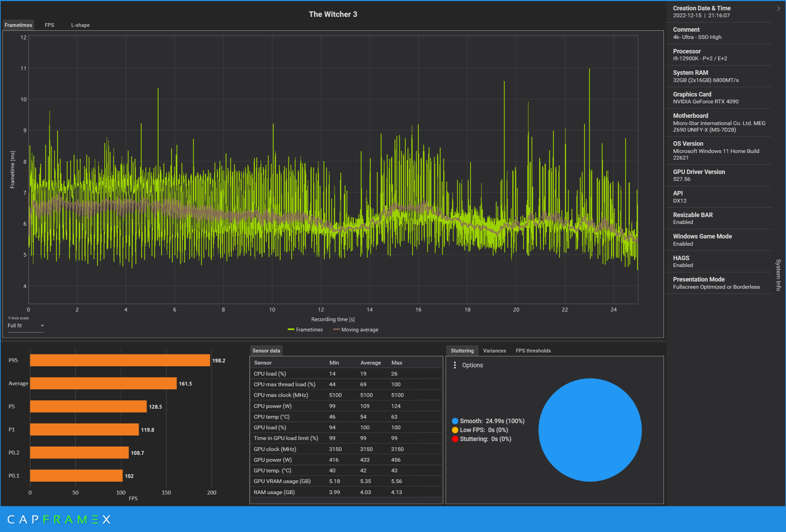Click the Processor i9-12900K entry
The height and width of the screenshot is (532, 786).
coord(719,55)
